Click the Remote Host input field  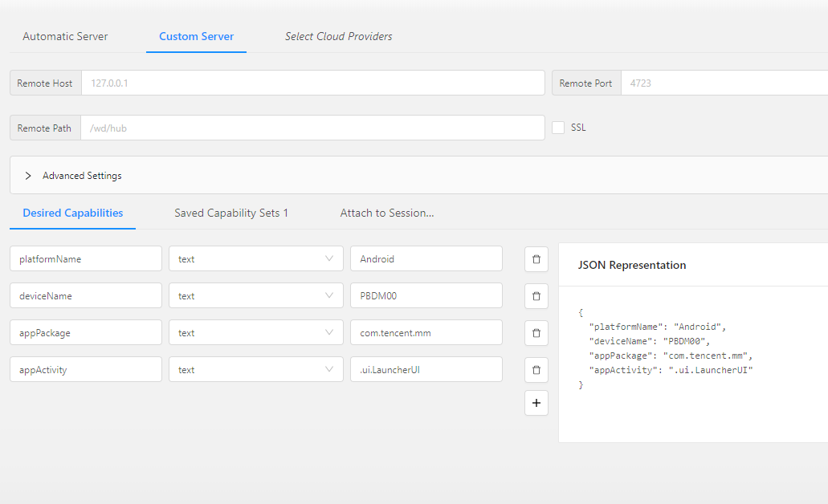coord(312,83)
